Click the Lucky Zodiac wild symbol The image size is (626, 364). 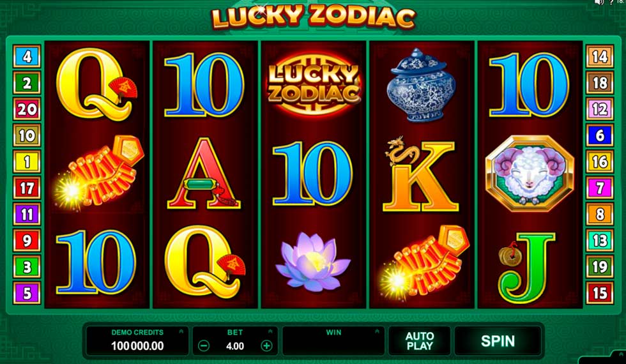314,84
